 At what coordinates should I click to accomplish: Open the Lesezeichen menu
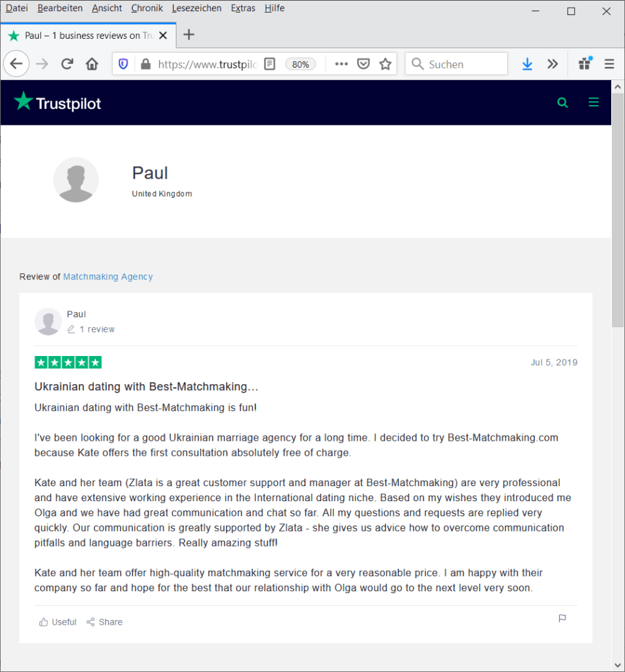[x=196, y=8]
